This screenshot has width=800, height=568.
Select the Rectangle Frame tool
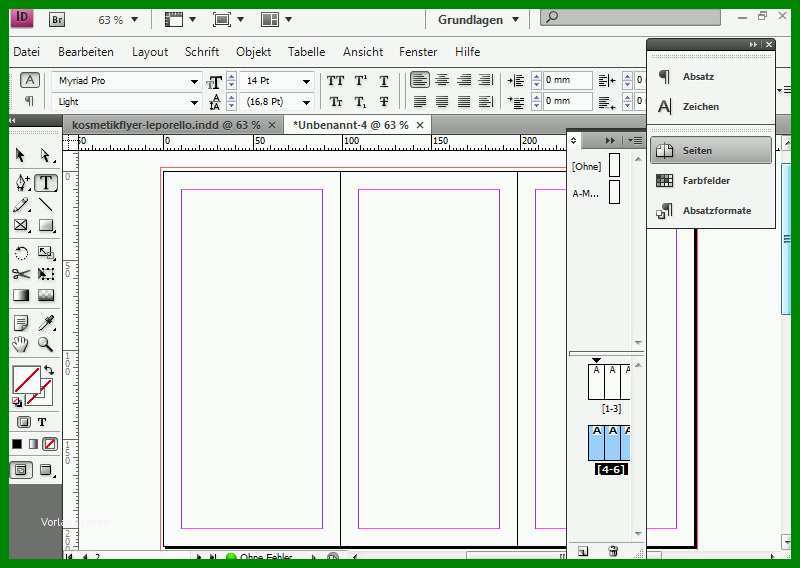pos(21,226)
